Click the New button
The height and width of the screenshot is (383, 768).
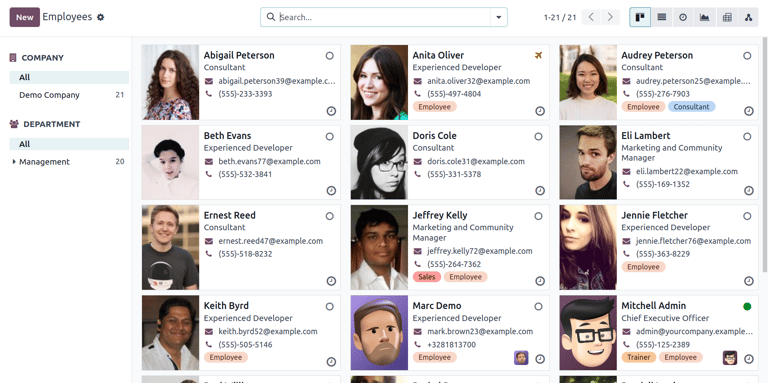[x=24, y=17]
